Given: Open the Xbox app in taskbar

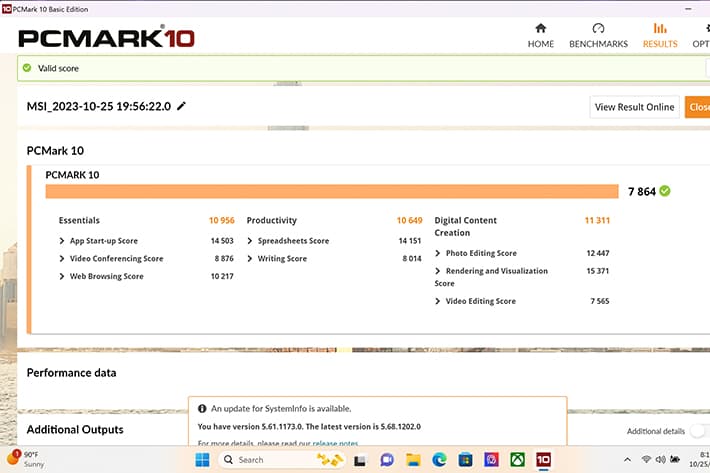Looking at the screenshot, I should coord(518,460).
